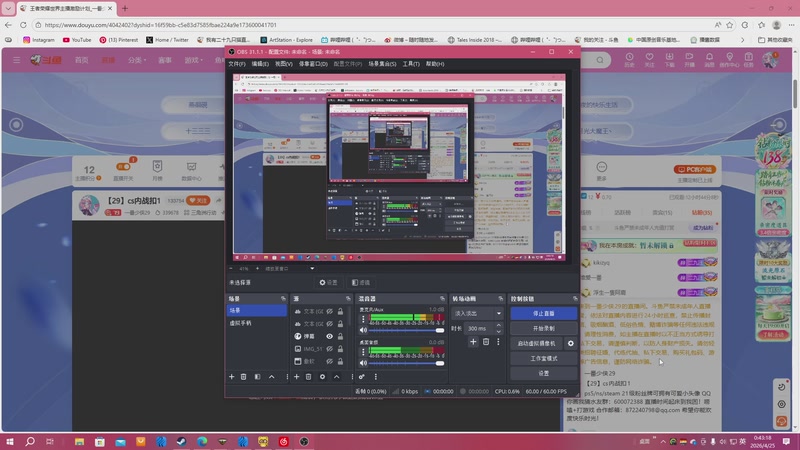Open virtual camera settings gear icon
The height and width of the screenshot is (450, 800).
[x=571, y=343]
